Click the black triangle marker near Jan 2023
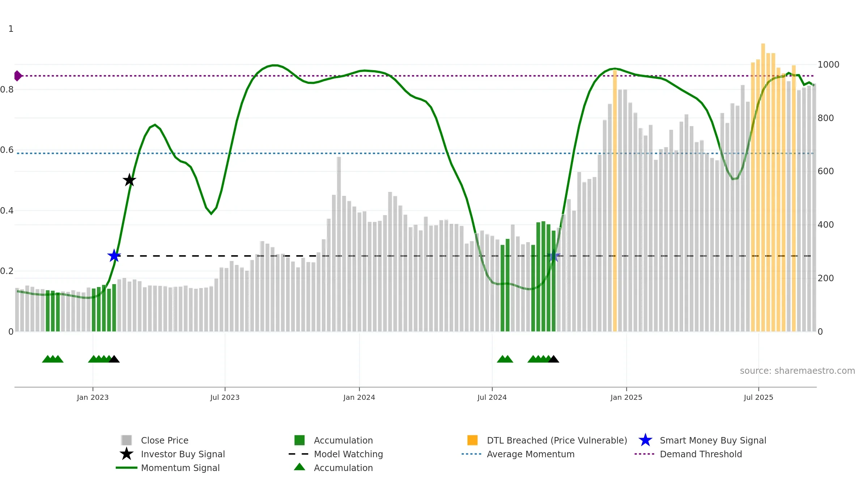 pyautogui.click(x=114, y=359)
